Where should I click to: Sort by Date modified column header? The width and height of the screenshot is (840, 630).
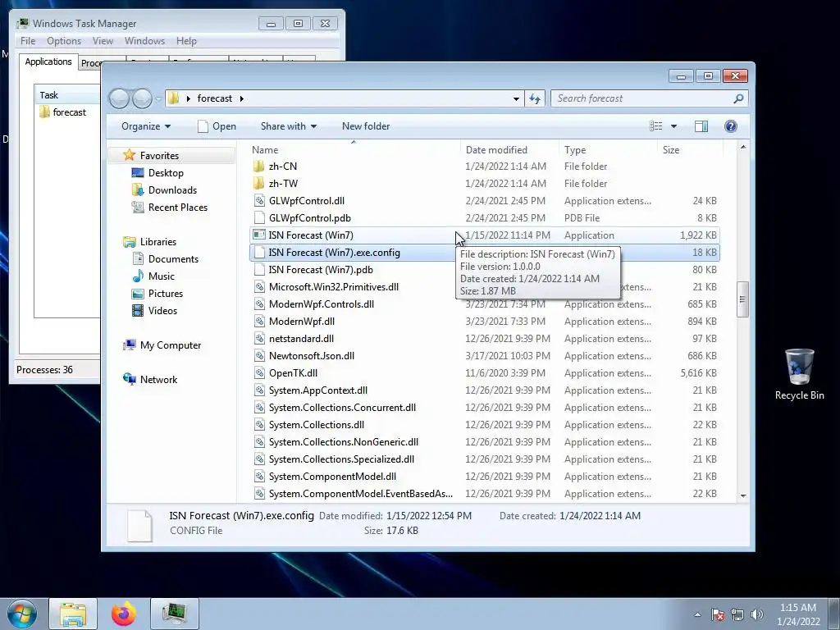point(509,150)
